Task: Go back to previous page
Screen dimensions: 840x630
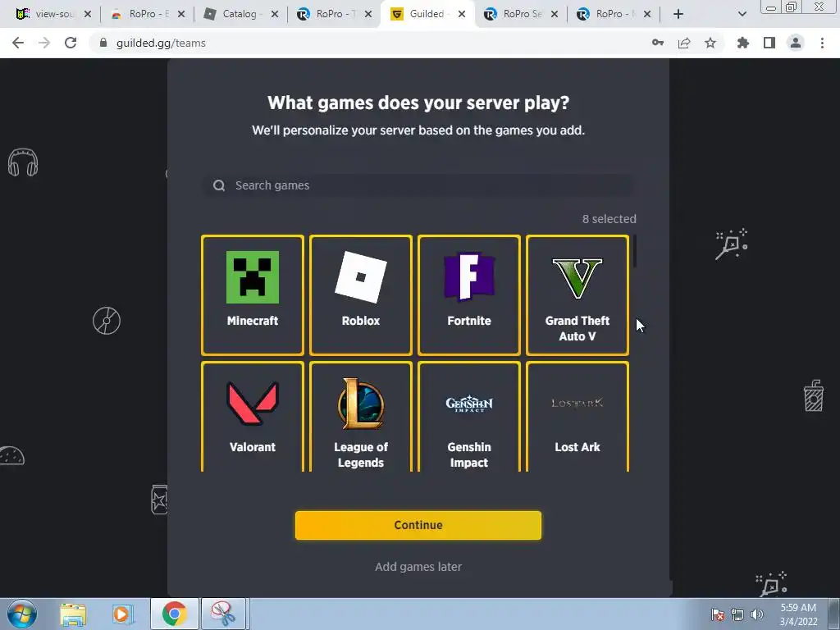Action: (x=18, y=43)
